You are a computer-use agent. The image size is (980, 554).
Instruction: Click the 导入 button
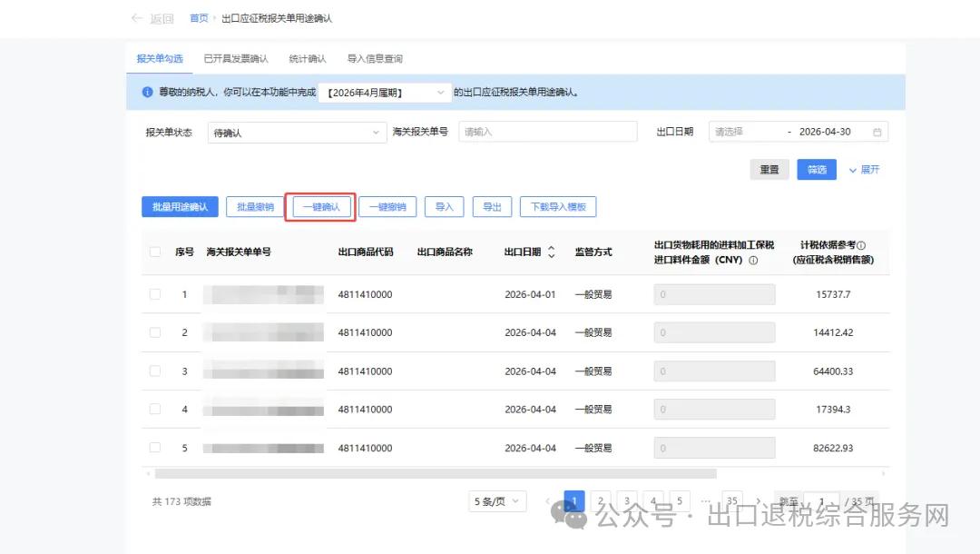pos(445,207)
